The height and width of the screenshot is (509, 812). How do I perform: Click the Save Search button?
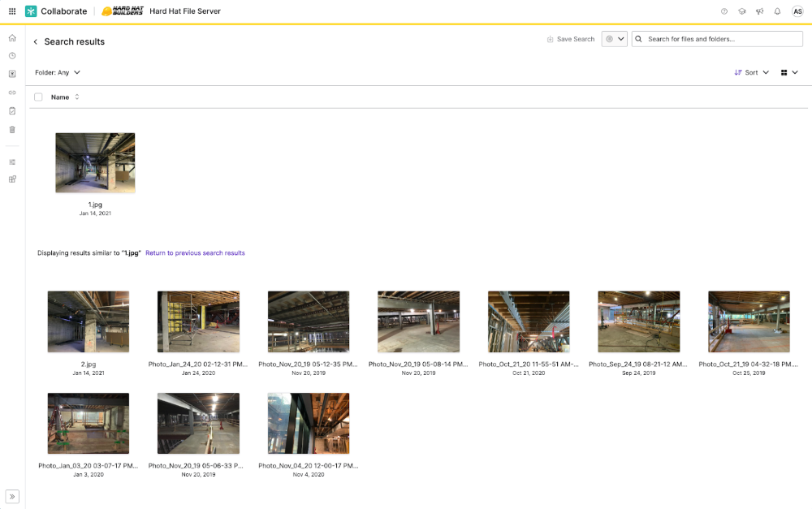(570, 39)
